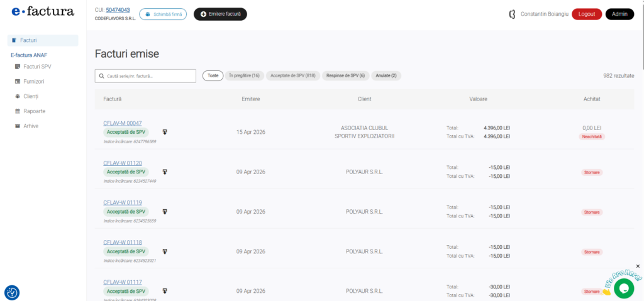The height and width of the screenshot is (301, 644).
Task: Click the 'Emitere factură' button
Action: click(x=220, y=14)
